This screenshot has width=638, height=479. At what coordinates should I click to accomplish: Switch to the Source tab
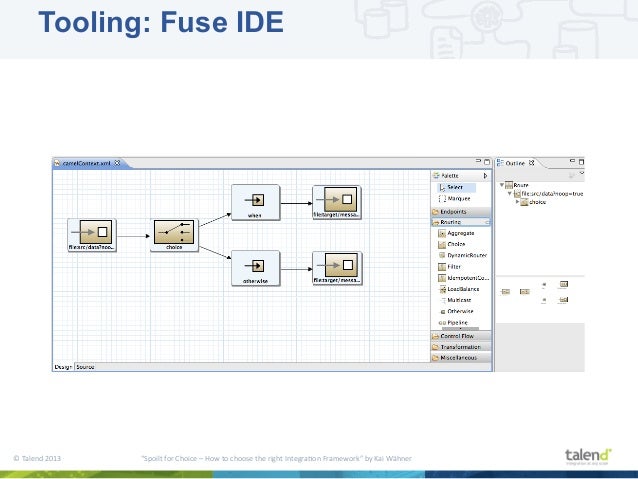pyautogui.click(x=85, y=367)
